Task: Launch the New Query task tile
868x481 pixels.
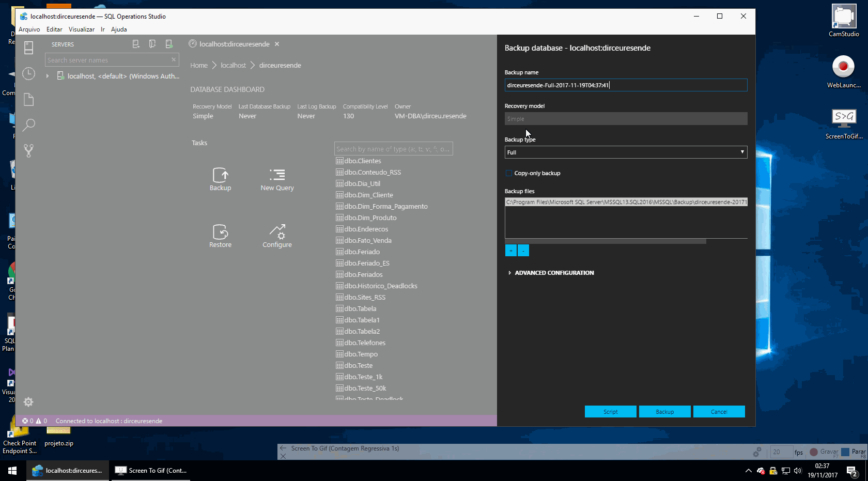Action: coord(277,179)
